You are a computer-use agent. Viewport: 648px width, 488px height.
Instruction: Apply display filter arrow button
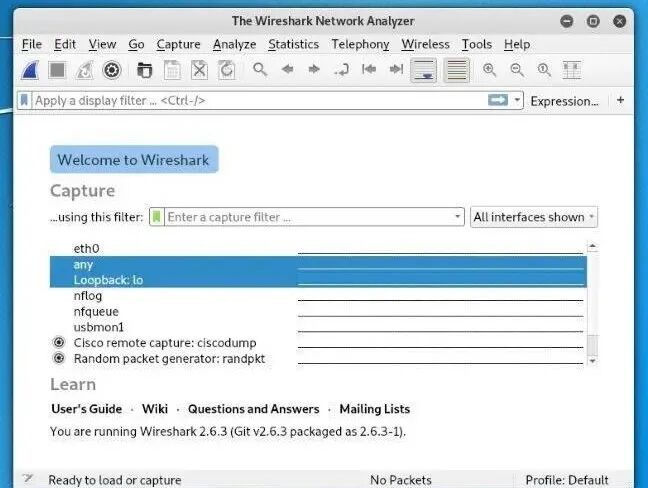pos(498,100)
